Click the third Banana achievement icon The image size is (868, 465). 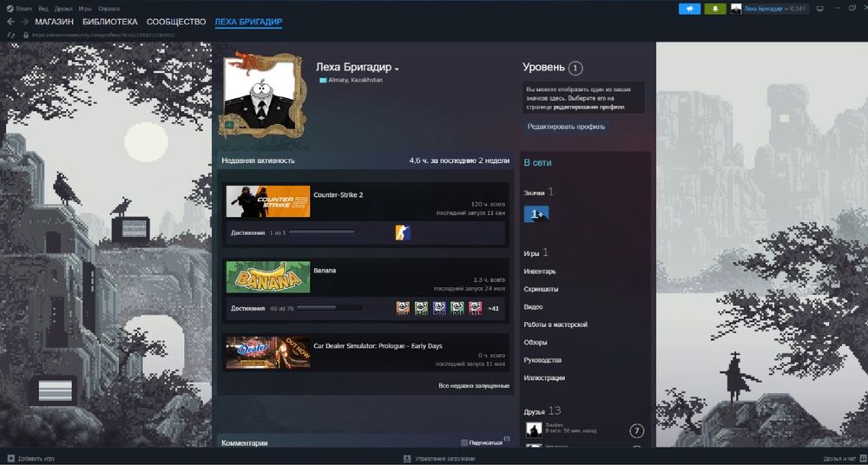point(439,308)
